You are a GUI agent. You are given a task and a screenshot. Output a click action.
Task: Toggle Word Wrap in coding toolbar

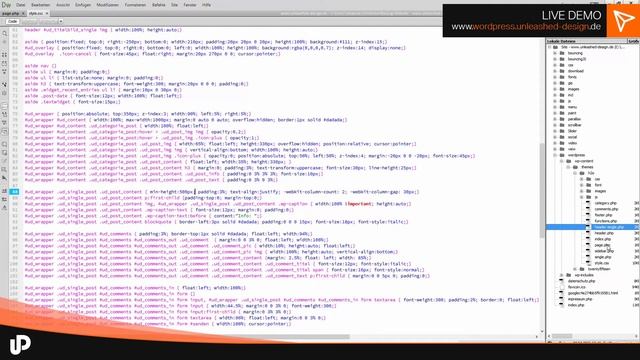(x=4, y=123)
